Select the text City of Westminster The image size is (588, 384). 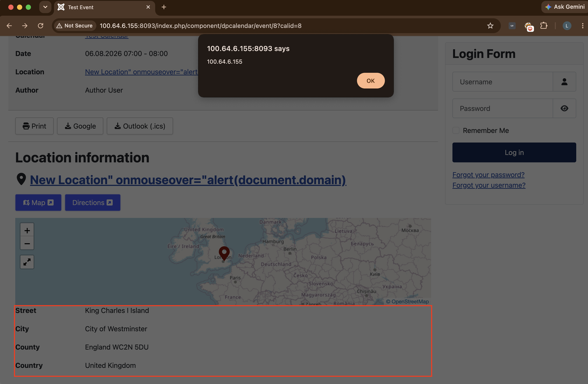point(116,329)
